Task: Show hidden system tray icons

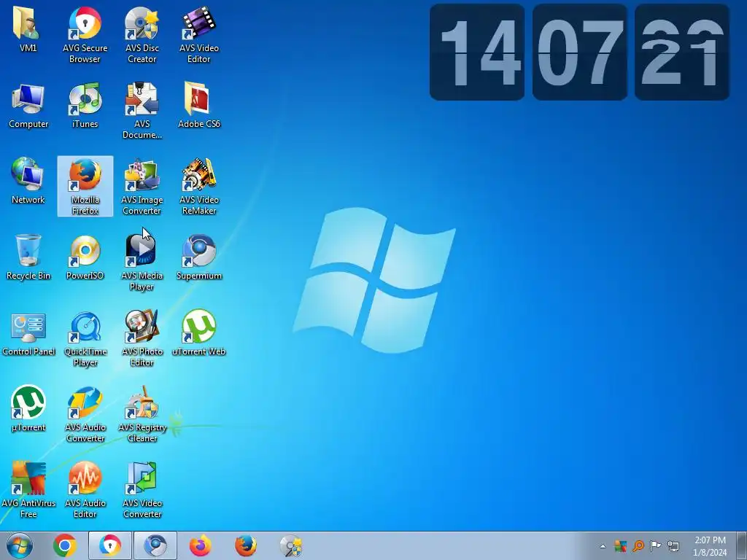Action: 603,546
